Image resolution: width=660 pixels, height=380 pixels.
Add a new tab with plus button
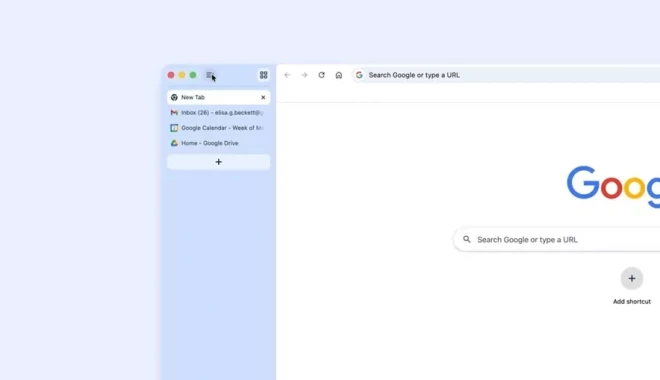tap(218, 162)
